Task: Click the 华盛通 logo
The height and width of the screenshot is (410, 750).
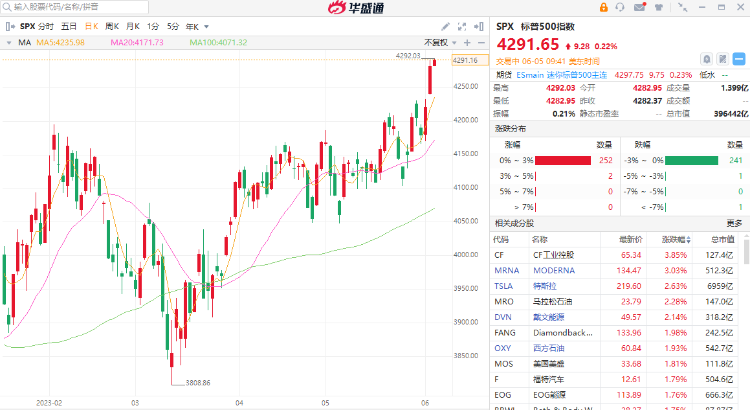Action: tap(356, 8)
